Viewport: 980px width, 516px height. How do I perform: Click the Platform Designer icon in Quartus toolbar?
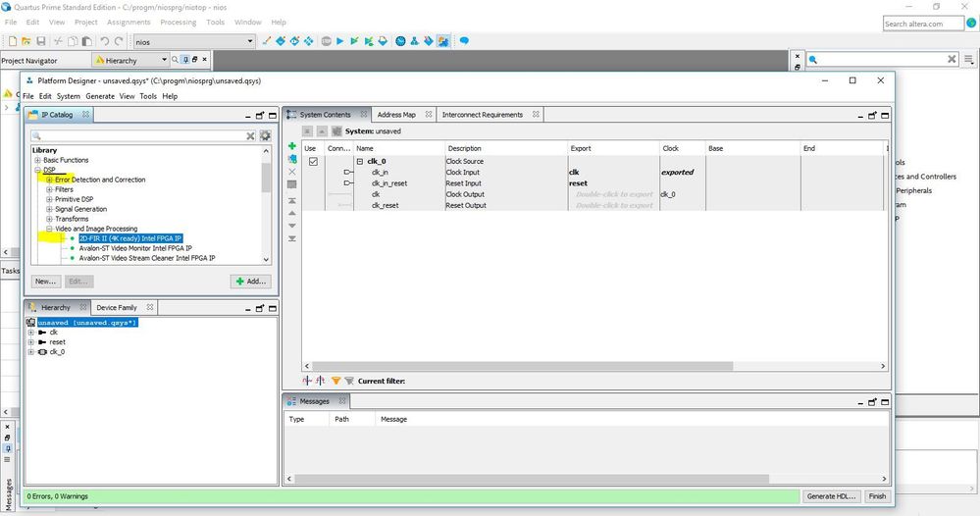[443, 41]
